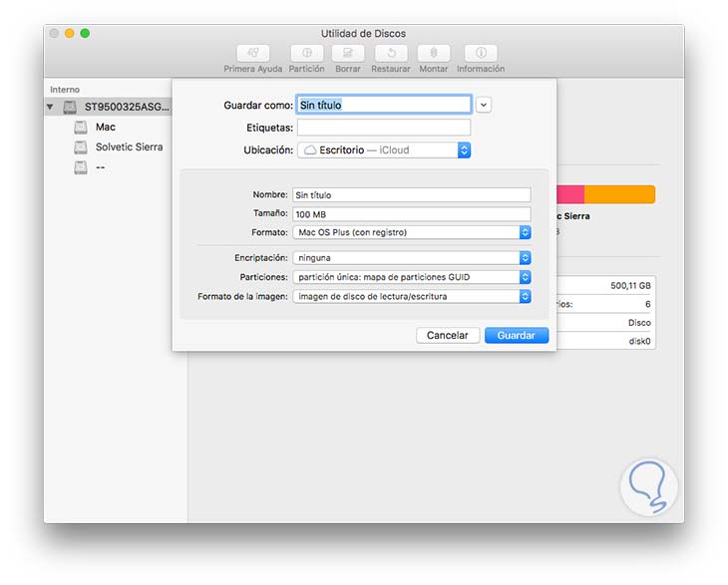Collapse the ST9500325ASG disk tree
This screenshot has width=728, height=585.
[x=50, y=108]
